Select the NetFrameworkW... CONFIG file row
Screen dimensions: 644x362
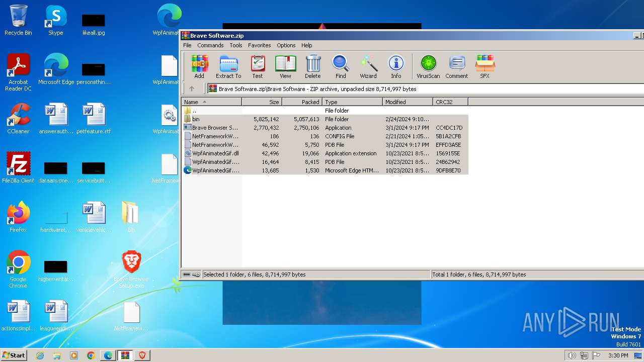coord(325,136)
